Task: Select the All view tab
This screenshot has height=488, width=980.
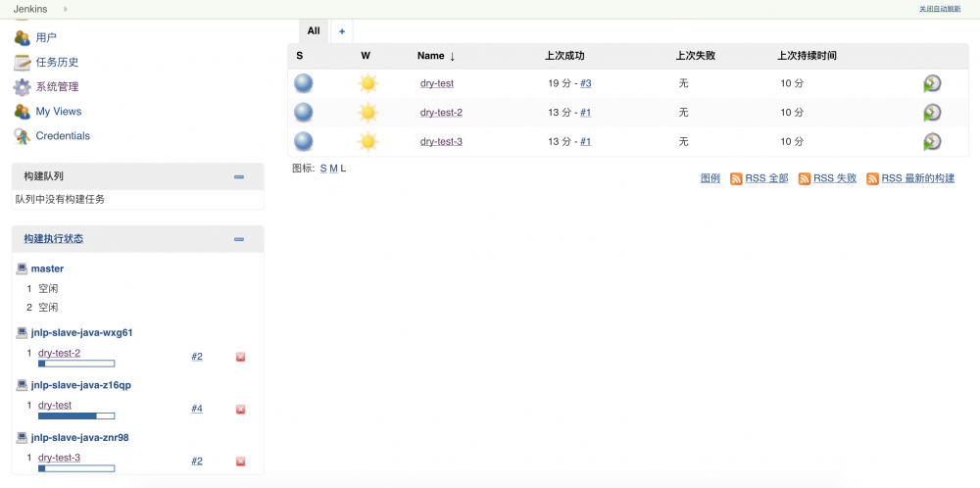Action: tap(314, 30)
